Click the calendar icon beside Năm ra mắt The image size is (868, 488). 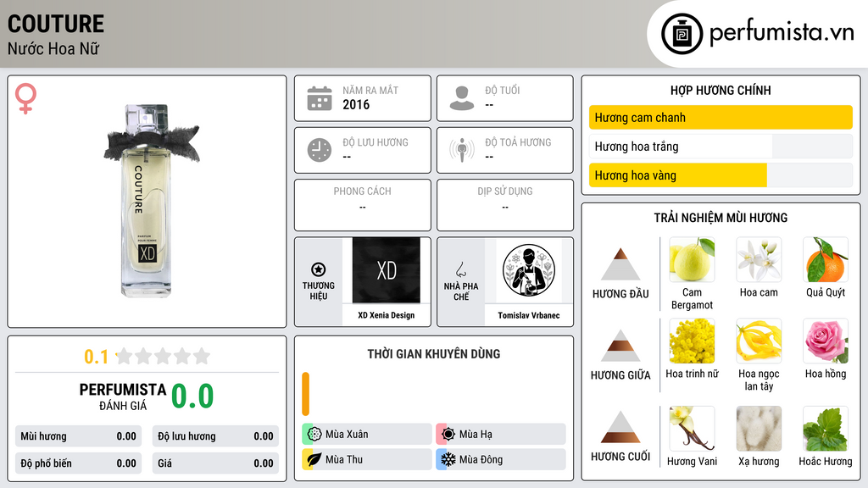[x=320, y=98]
